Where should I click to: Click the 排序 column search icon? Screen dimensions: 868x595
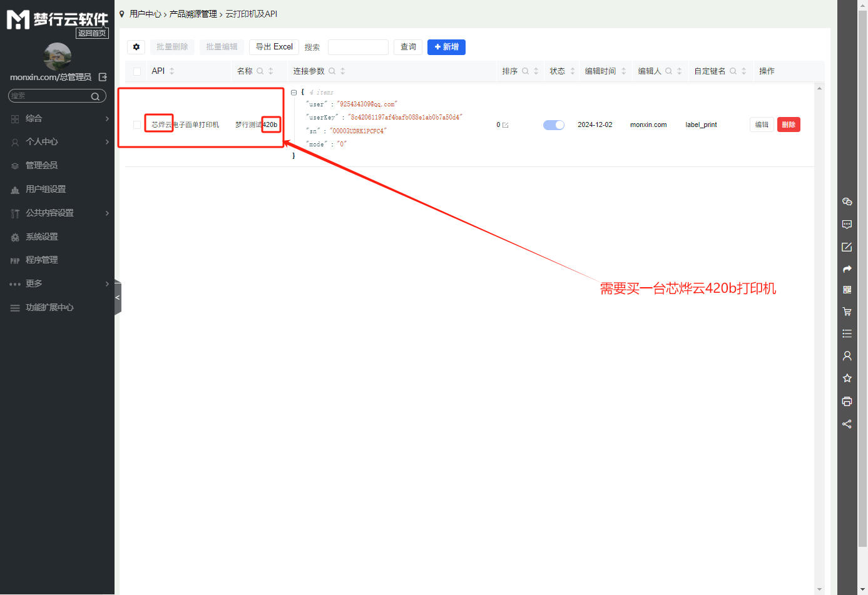coord(525,71)
